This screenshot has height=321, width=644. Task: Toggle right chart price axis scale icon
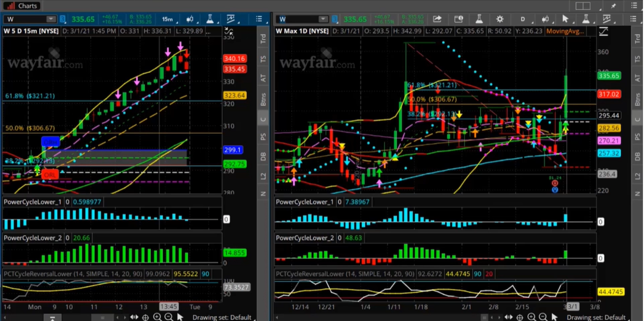coord(603,31)
